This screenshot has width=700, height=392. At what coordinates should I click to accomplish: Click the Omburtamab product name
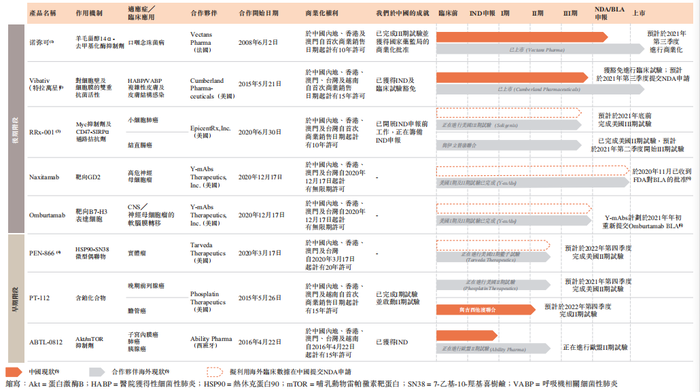point(47,215)
